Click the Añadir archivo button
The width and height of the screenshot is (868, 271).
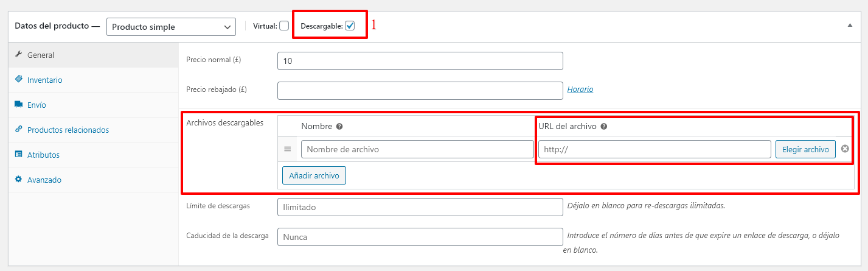coord(314,175)
